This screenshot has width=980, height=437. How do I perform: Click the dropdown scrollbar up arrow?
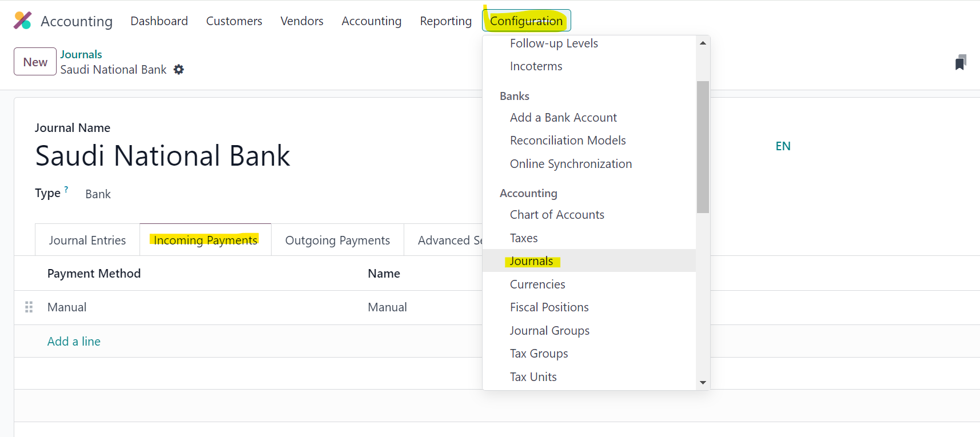[x=703, y=43]
